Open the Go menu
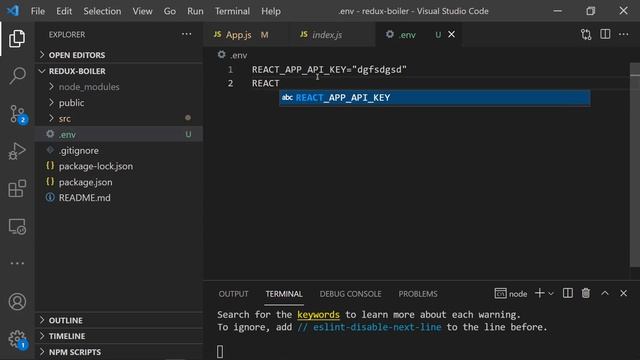 169,11
